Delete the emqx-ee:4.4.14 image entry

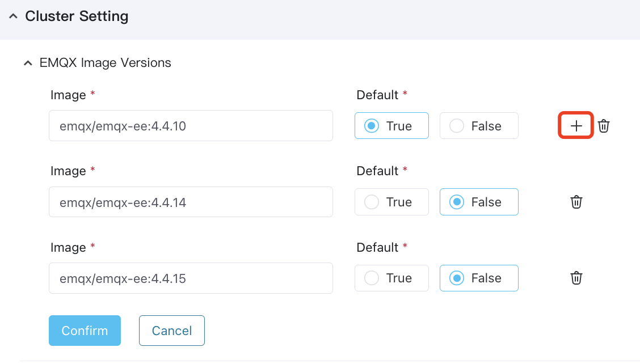tap(576, 202)
